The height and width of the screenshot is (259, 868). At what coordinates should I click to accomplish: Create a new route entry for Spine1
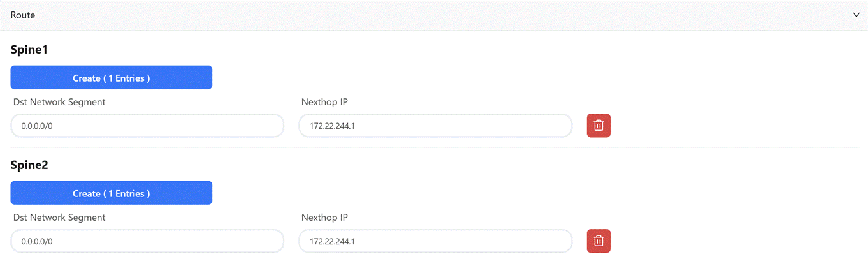click(112, 78)
